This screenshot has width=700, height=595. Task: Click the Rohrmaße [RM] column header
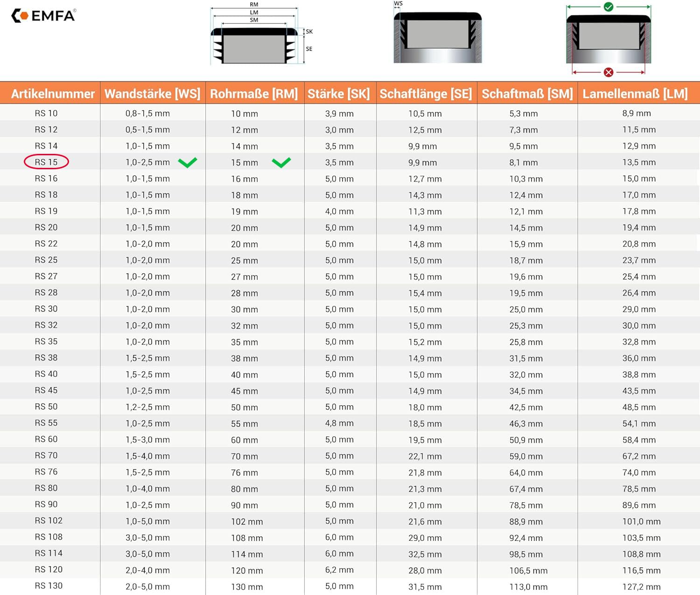coord(254,94)
